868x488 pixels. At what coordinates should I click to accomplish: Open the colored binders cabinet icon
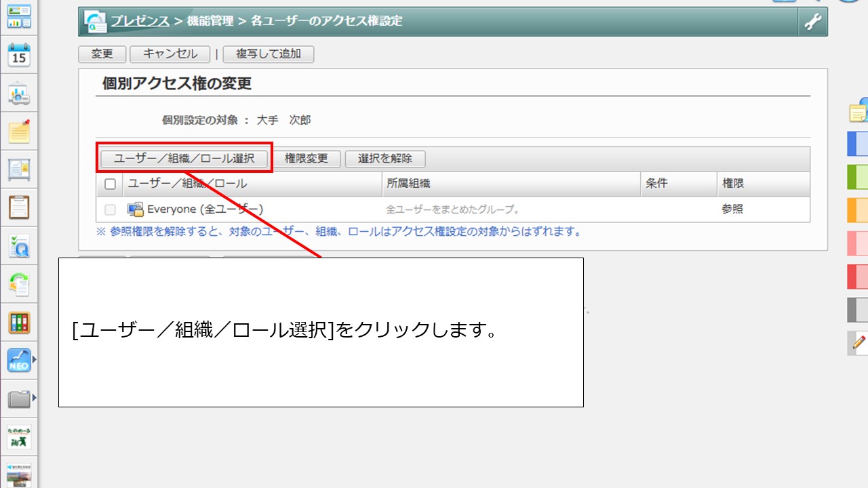click(x=19, y=323)
